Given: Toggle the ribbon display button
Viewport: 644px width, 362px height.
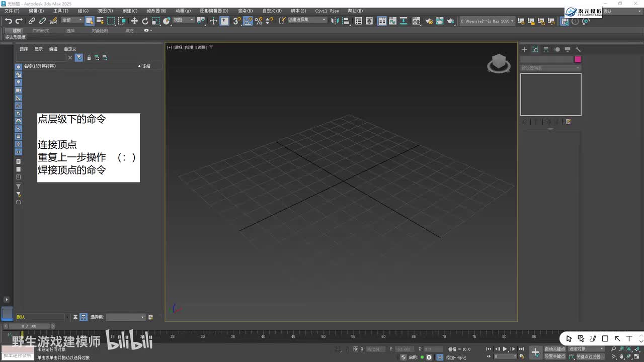Looking at the screenshot, I should (382, 21).
